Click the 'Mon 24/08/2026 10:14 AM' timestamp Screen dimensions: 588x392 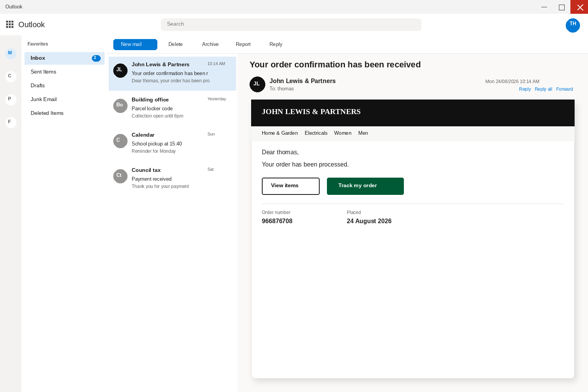pyautogui.click(x=512, y=82)
